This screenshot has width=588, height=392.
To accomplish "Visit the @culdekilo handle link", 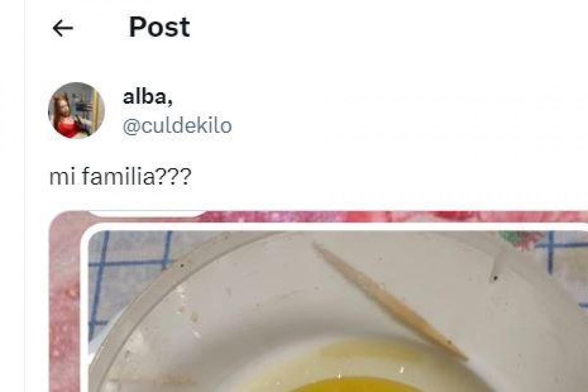I will pyautogui.click(x=177, y=126).
